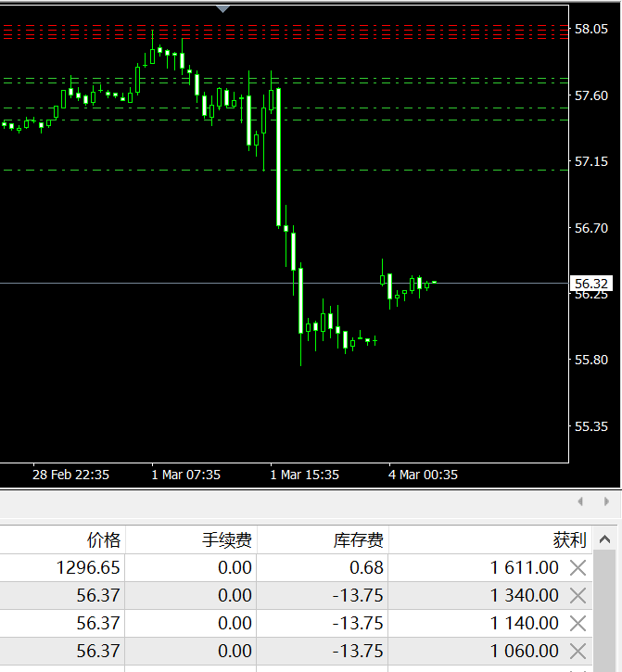Click time label 28 Feb 22:35
The width and height of the screenshot is (622, 672).
[70, 475]
